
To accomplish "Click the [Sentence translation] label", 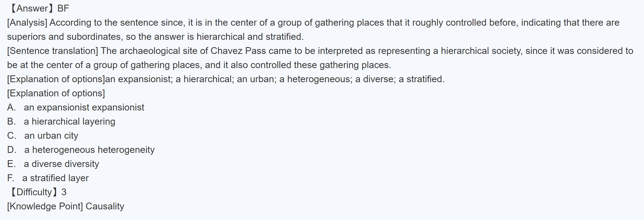I will click(53, 51).
